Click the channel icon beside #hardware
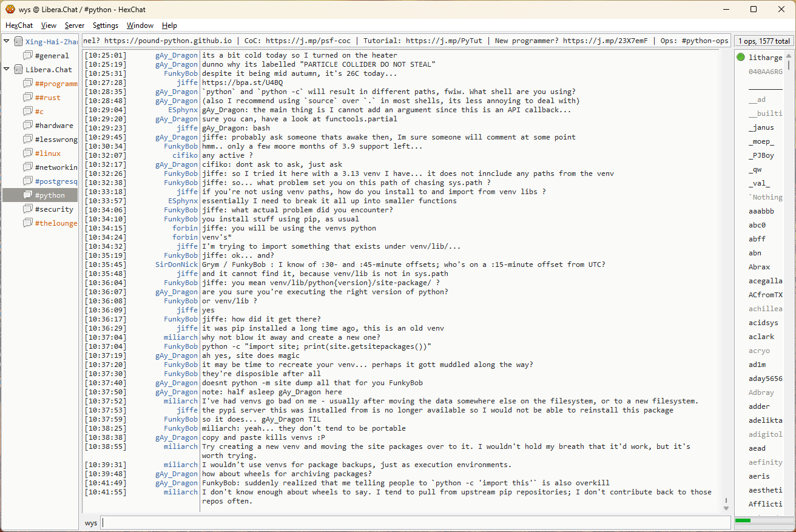This screenshot has width=796, height=532. pos(28,126)
